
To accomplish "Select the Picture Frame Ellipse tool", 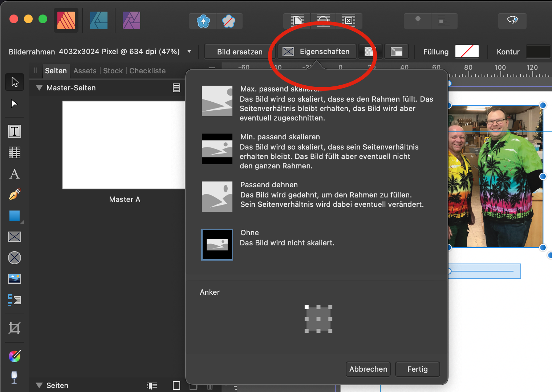I will pos(15,258).
